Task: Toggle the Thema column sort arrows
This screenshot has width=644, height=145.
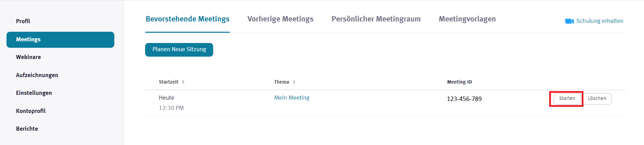Action: click(294, 82)
